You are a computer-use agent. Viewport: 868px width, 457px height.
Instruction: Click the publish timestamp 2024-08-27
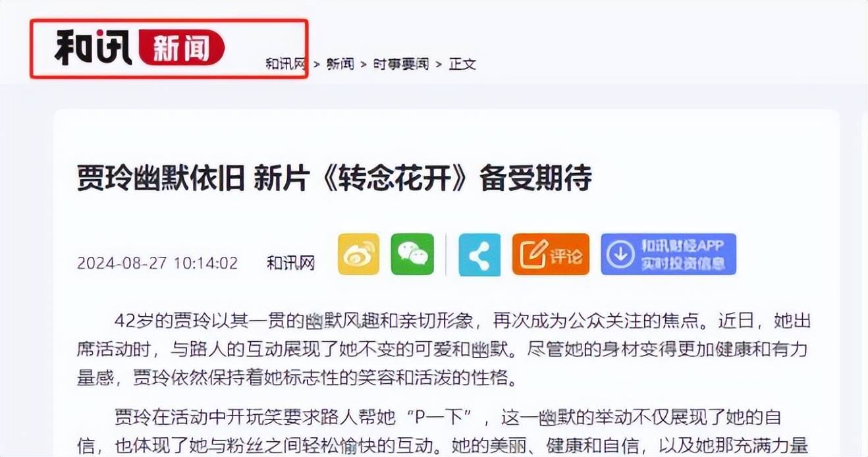click(x=157, y=263)
